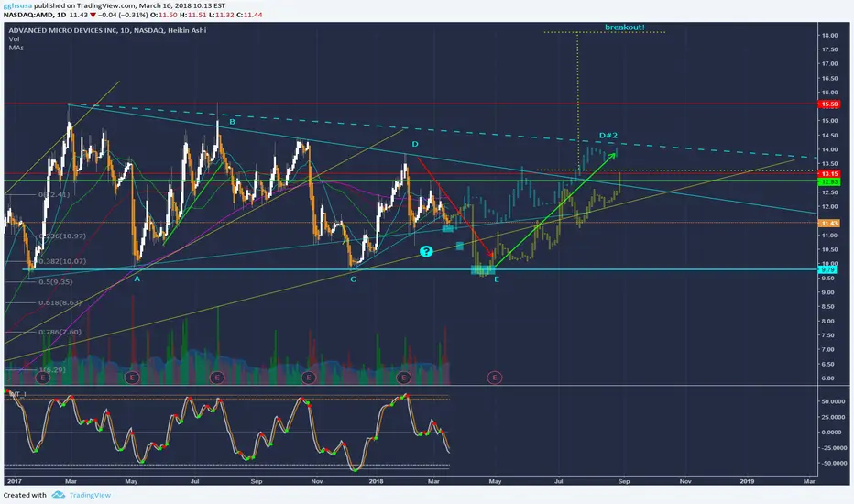This screenshot has height=504, width=854.
Task: Open earnings E marker for late July 2017
Action: coord(217,377)
